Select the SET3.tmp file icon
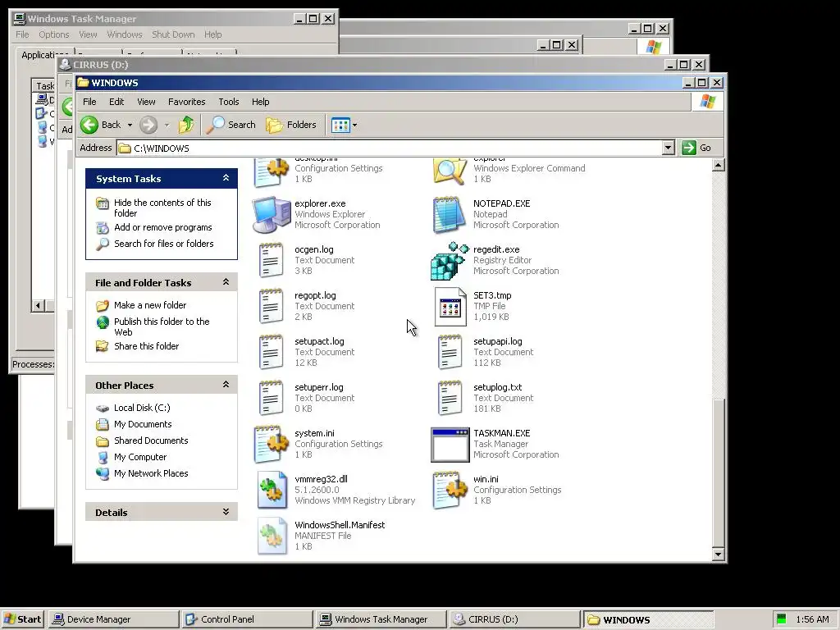The height and width of the screenshot is (630, 840). click(450, 307)
